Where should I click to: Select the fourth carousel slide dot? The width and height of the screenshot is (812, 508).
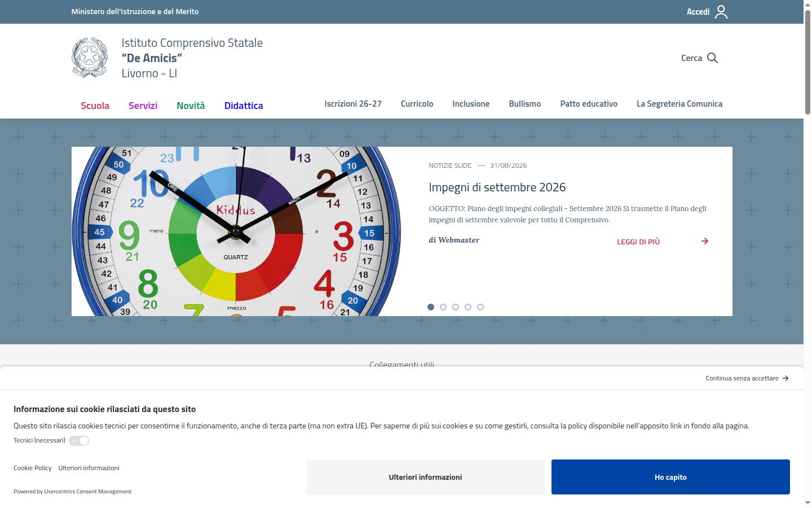[x=468, y=307]
